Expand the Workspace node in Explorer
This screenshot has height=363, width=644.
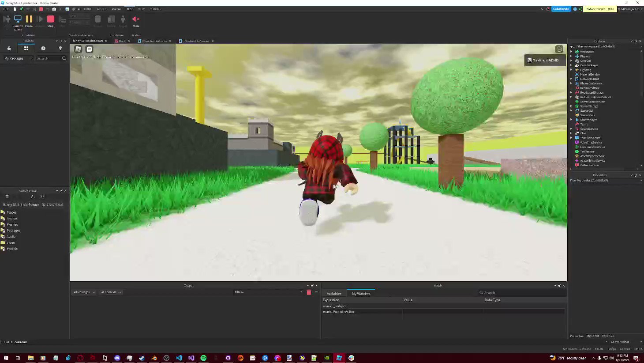click(571, 52)
